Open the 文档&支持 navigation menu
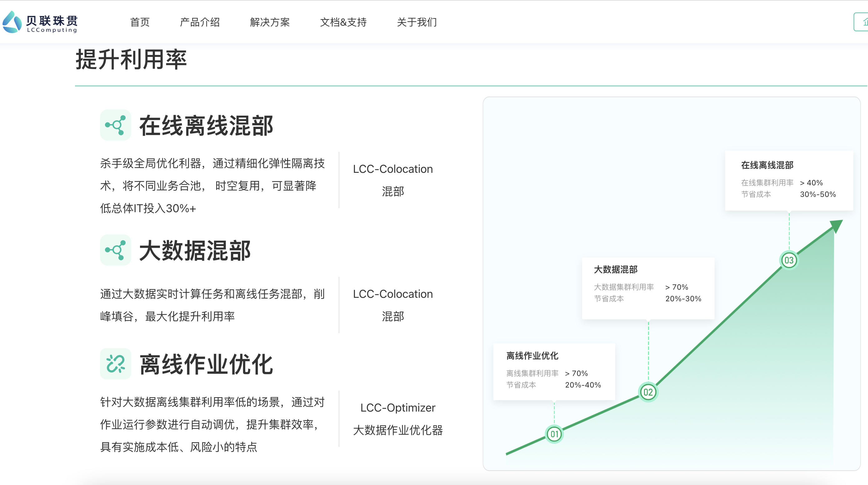 tap(343, 22)
